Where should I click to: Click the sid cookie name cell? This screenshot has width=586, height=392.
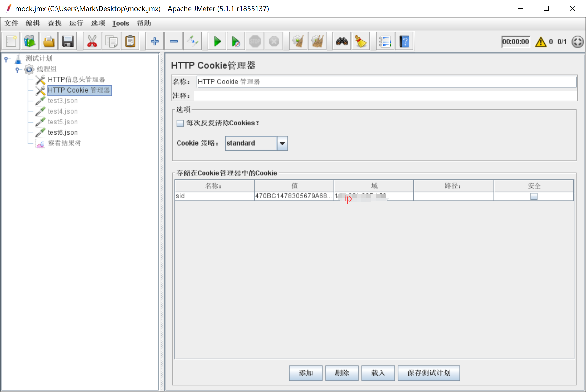click(x=214, y=196)
